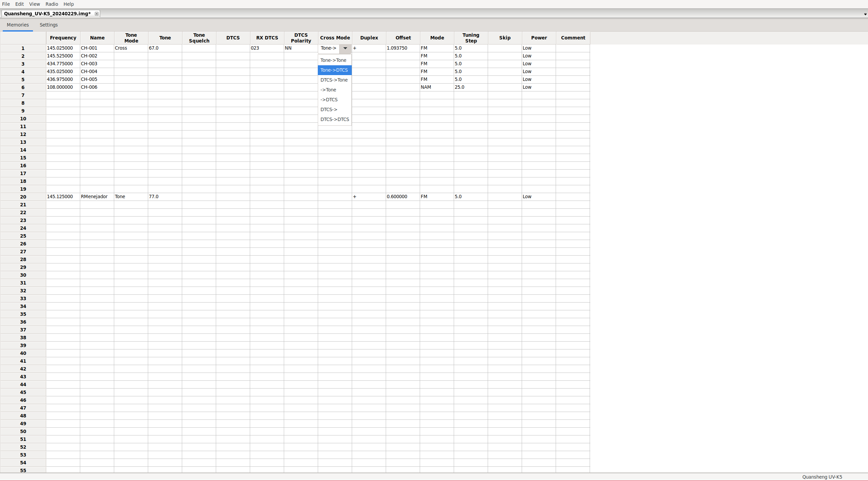Select Tone->Tone from dropdown list
Screen dimensions: 868x481
click(x=333, y=60)
